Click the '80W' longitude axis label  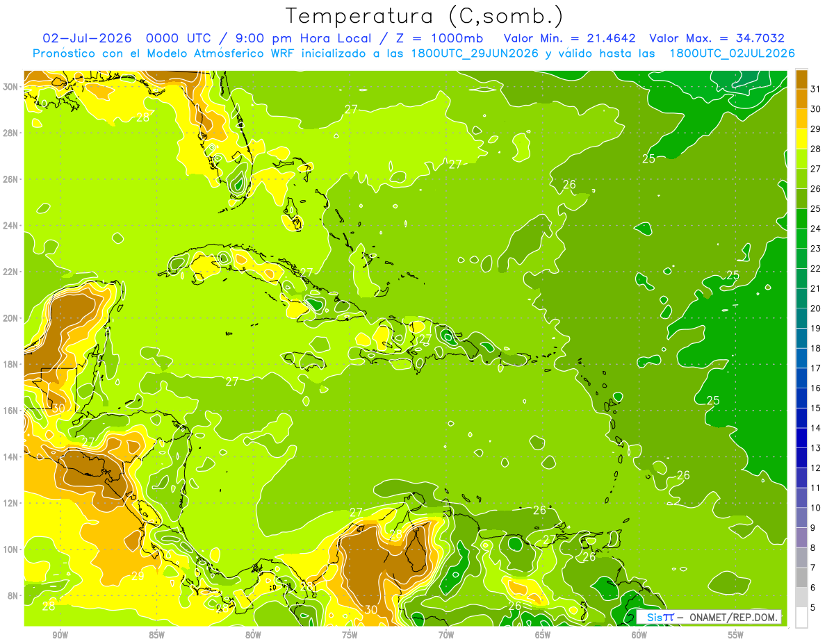[x=253, y=635]
